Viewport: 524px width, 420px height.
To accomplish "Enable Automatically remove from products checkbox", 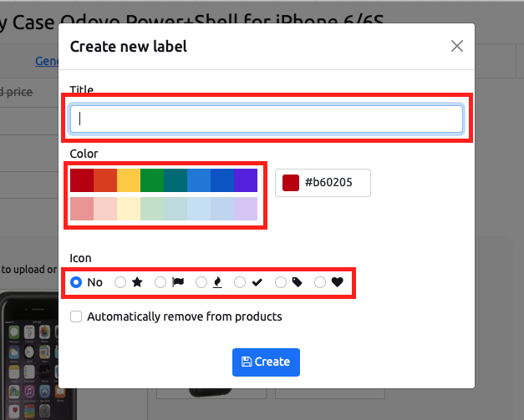I will pyautogui.click(x=76, y=316).
